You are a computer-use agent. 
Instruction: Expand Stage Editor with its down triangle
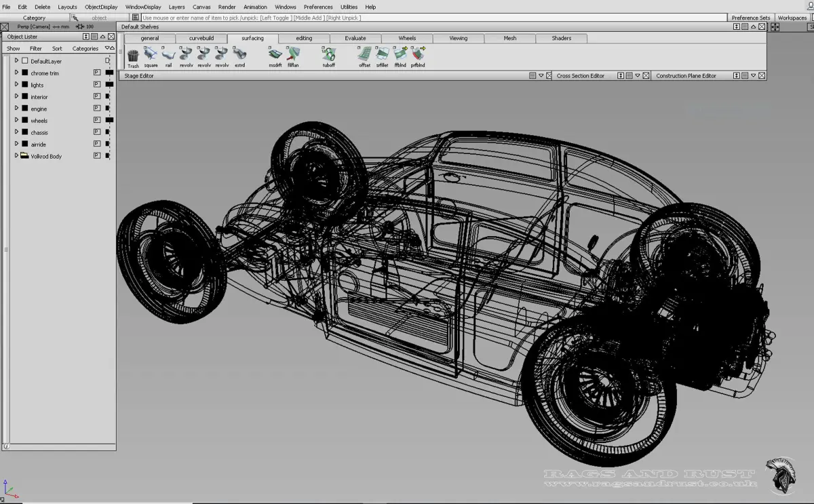point(541,76)
